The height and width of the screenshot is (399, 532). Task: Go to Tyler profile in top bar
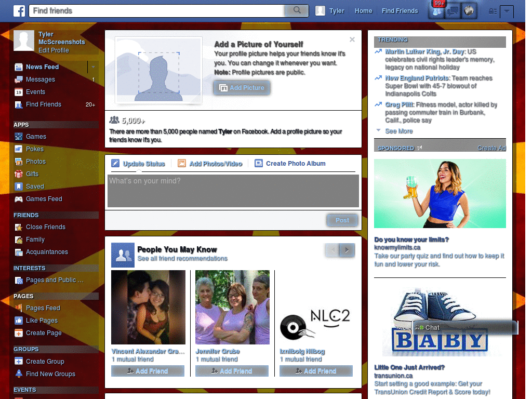[x=330, y=11]
